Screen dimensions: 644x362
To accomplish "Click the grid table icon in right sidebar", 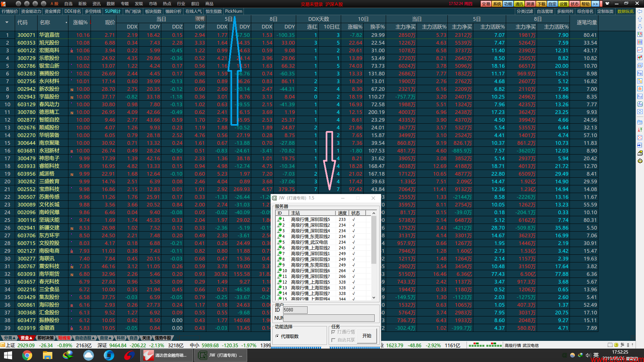I will click(640, 42).
